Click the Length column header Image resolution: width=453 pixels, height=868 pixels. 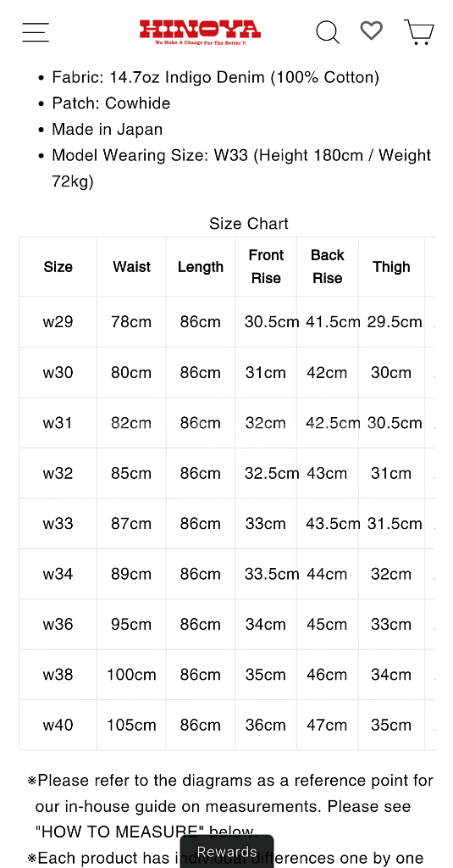[x=200, y=267]
